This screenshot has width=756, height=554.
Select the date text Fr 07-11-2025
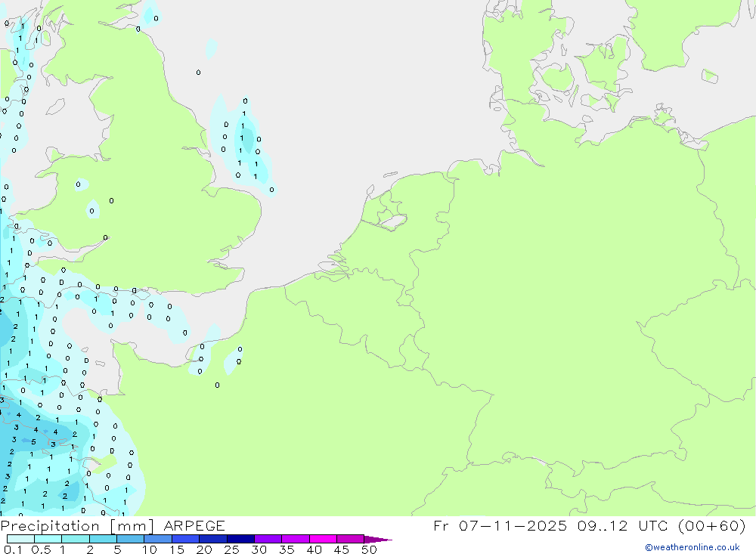(500, 525)
